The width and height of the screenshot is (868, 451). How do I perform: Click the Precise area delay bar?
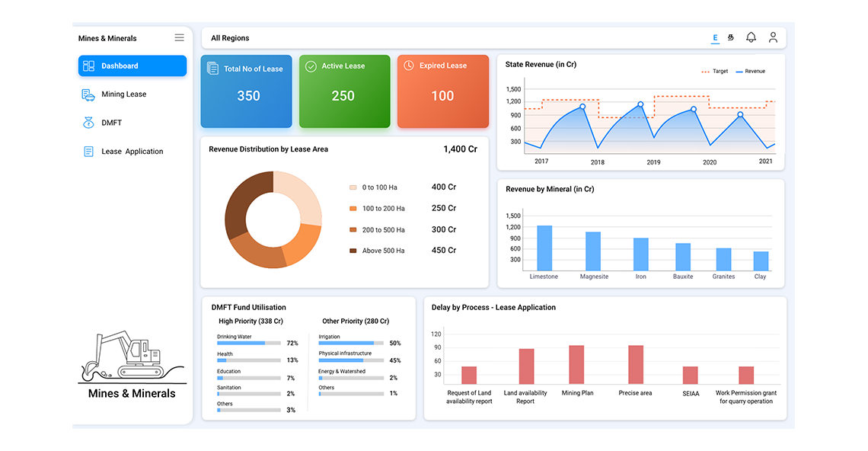click(636, 365)
